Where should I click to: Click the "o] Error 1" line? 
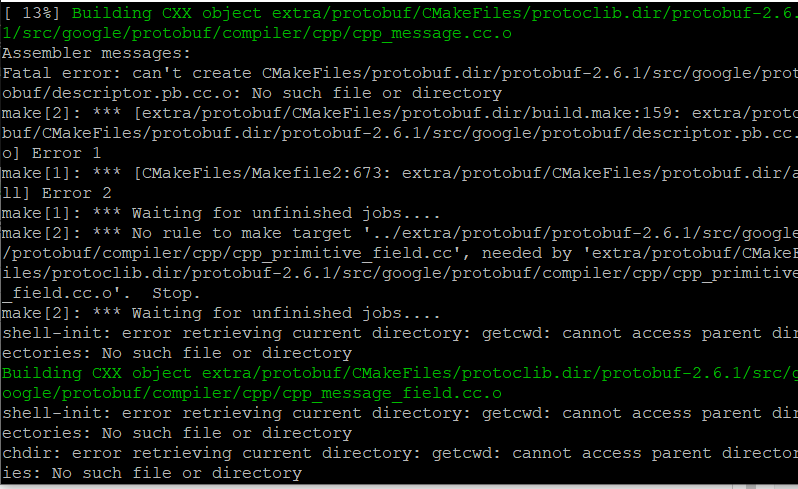click(x=52, y=153)
